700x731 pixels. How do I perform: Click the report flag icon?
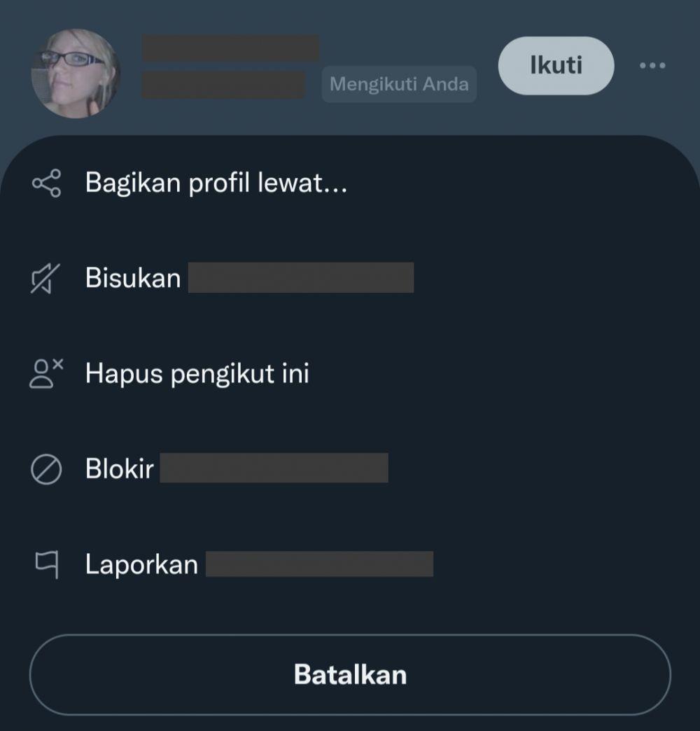pyautogui.click(x=47, y=564)
